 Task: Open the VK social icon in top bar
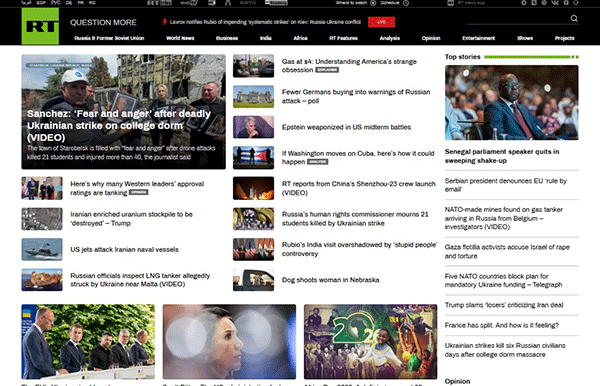[x=555, y=3]
